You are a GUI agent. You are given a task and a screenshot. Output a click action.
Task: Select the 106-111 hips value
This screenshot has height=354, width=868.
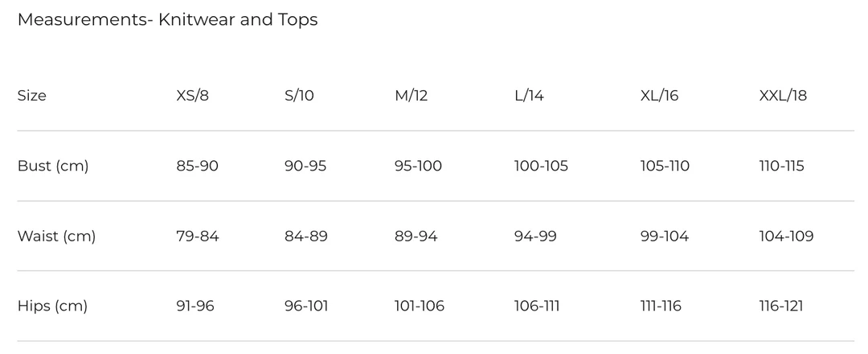[537, 307]
